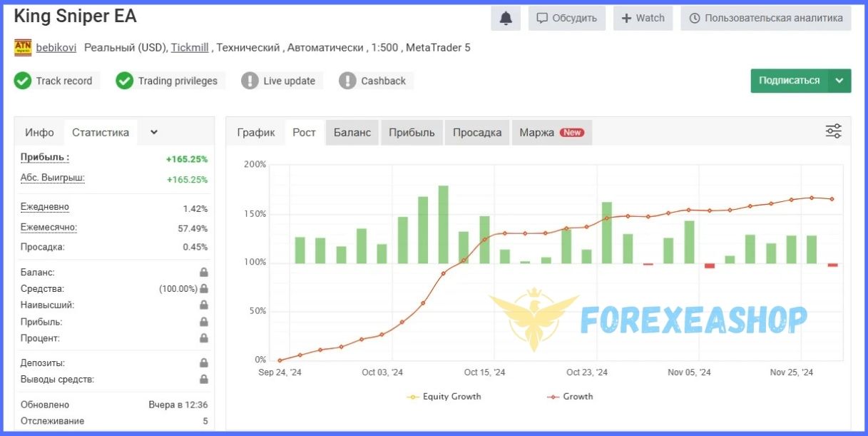Viewport: 868px width, 436px height.
Task: Open the Прибыль chart tab
Action: pos(412,133)
